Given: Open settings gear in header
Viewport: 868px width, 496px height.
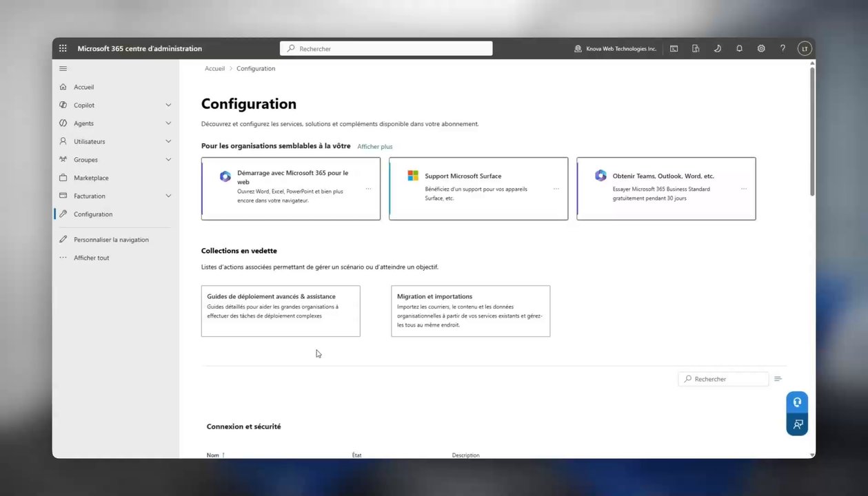Looking at the screenshot, I should 761,49.
